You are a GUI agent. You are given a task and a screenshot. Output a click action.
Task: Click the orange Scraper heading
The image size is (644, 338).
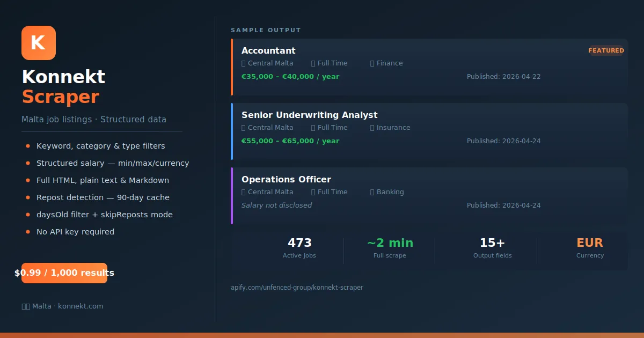61,97
